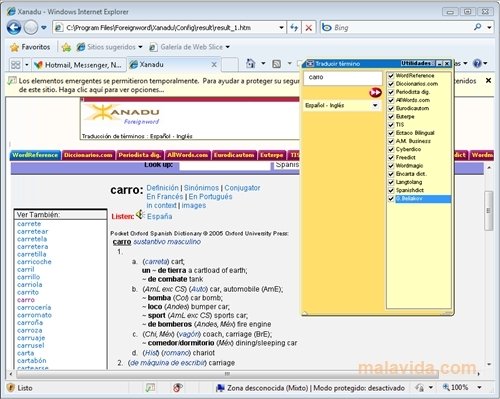
Task: Disable the Spanishdict checkbox
Action: [391, 190]
